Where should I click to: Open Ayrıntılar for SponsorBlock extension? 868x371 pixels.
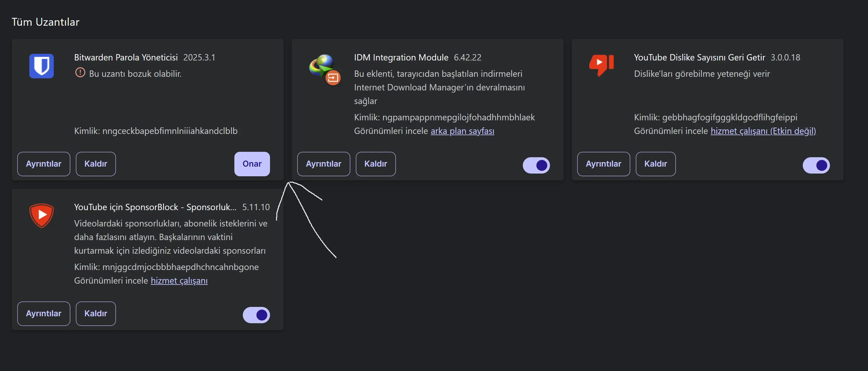[44, 314]
